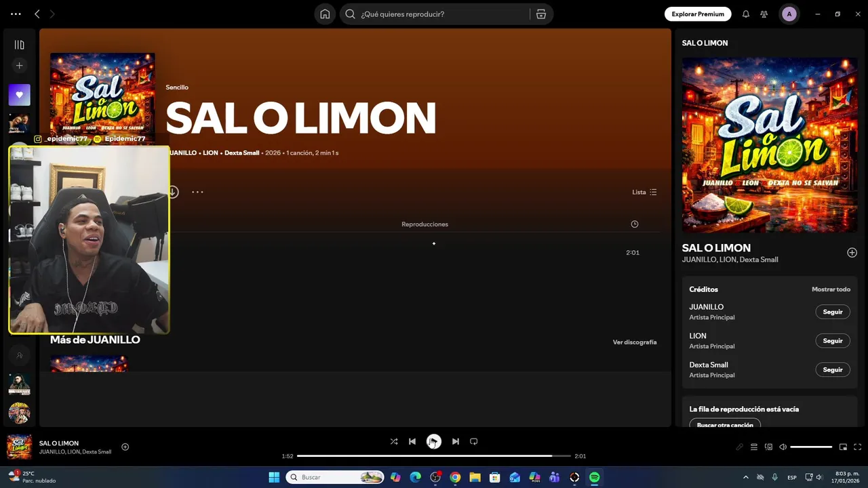The width and height of the screenshot is (868, 488).
Task: Follow LION with Seguir button
Action: (x=833, y=341)
